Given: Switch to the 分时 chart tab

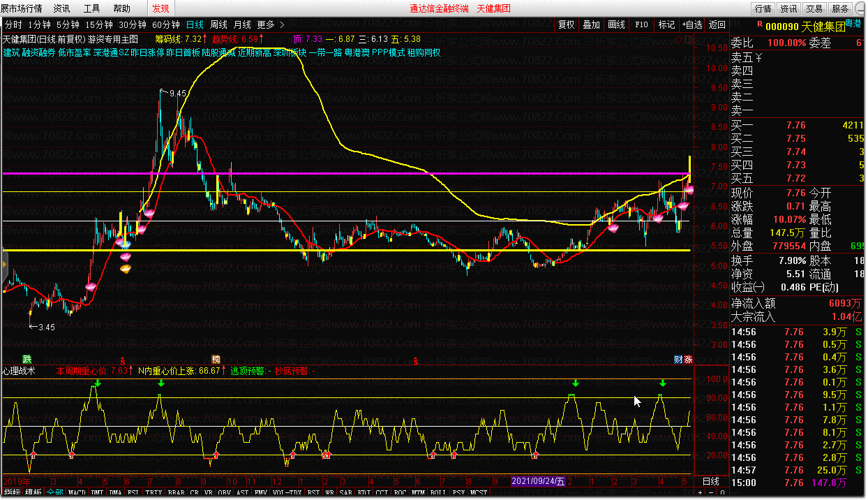Looking at the screenshot, I should [13, 24].
